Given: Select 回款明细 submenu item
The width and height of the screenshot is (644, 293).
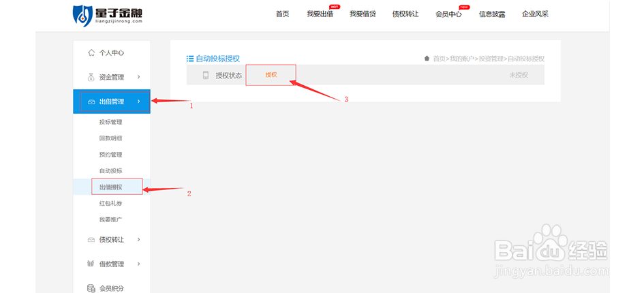Looking at the screenshot, I should click(110, 138).
